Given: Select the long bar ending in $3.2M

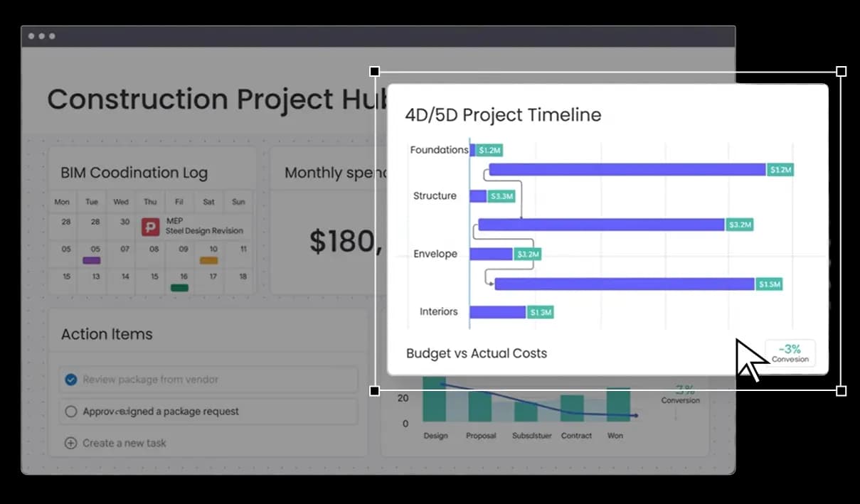Looking at the screenshot, I should [601, 225].
